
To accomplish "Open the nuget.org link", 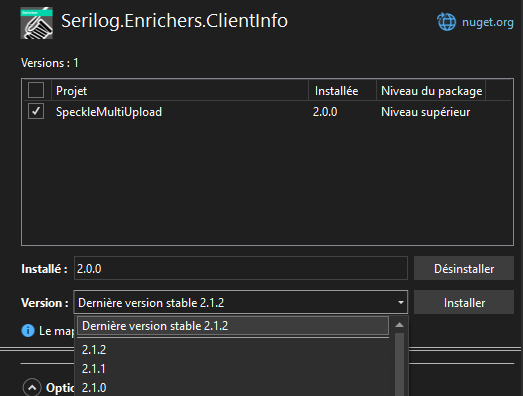I will coord(487,22).
